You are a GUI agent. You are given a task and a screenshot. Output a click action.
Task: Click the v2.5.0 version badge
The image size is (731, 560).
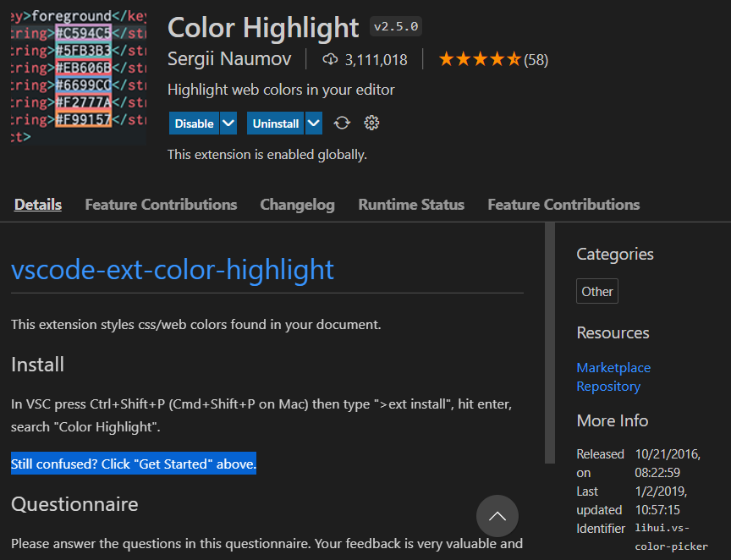tap(395, 25)
